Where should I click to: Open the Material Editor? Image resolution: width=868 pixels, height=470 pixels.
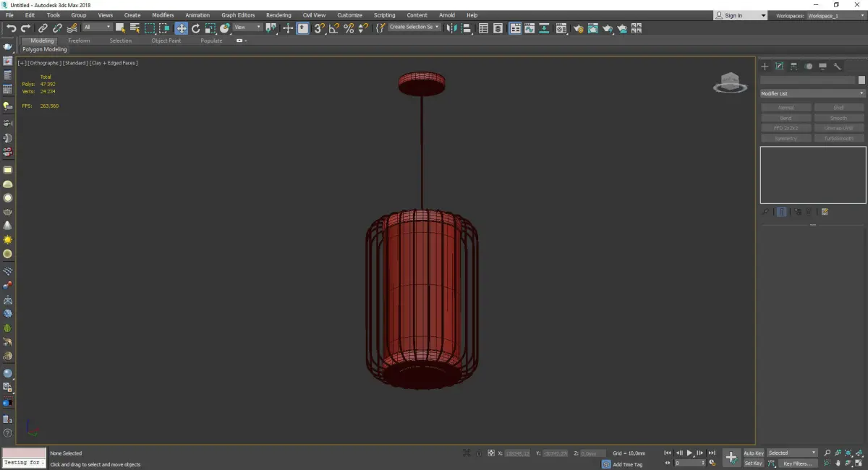(x=562, y=28)
